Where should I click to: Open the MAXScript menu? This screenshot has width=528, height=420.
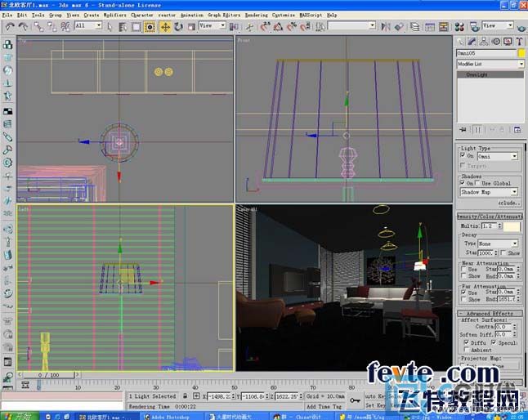click(x=311, y=16)
